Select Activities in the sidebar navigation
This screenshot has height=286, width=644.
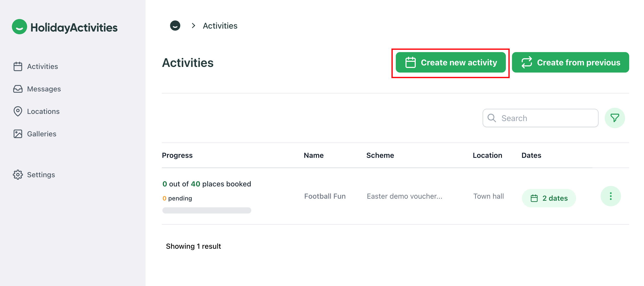click(42, 66)
